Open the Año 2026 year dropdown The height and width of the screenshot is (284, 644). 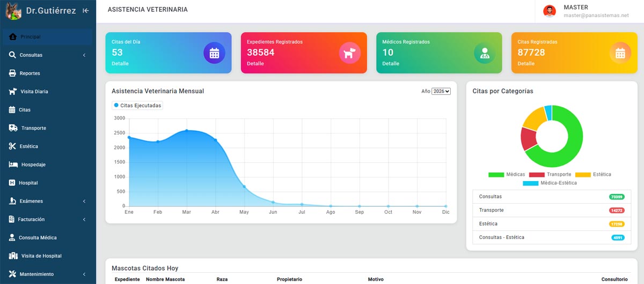(x=441, y=92)
